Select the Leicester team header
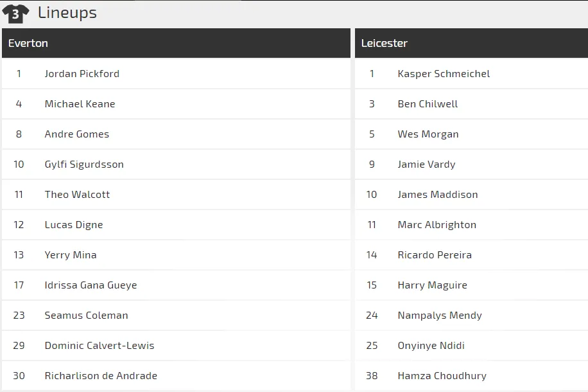The width and height of the screenshot is (588, 392). pos(385,43)
